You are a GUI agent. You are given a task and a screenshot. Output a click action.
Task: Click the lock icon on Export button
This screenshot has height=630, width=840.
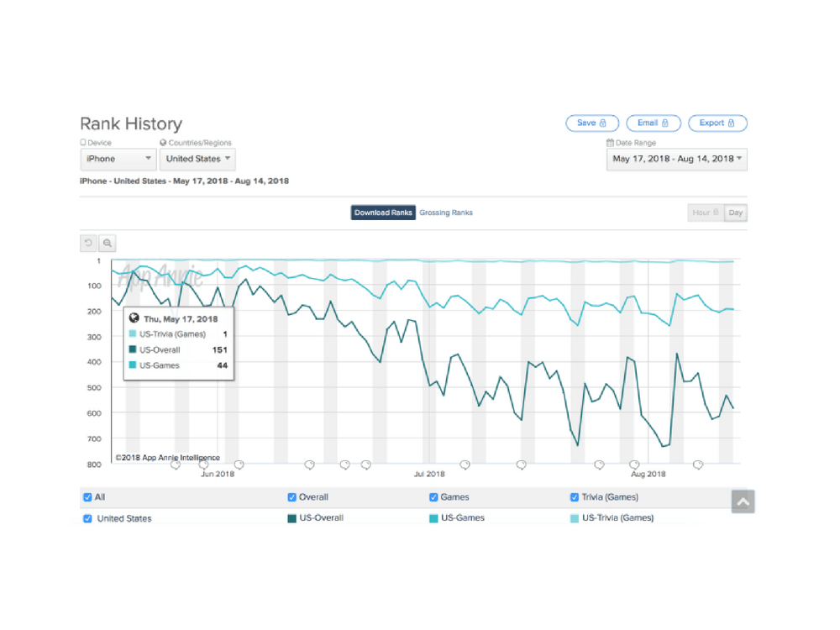[x=732, y=123]
